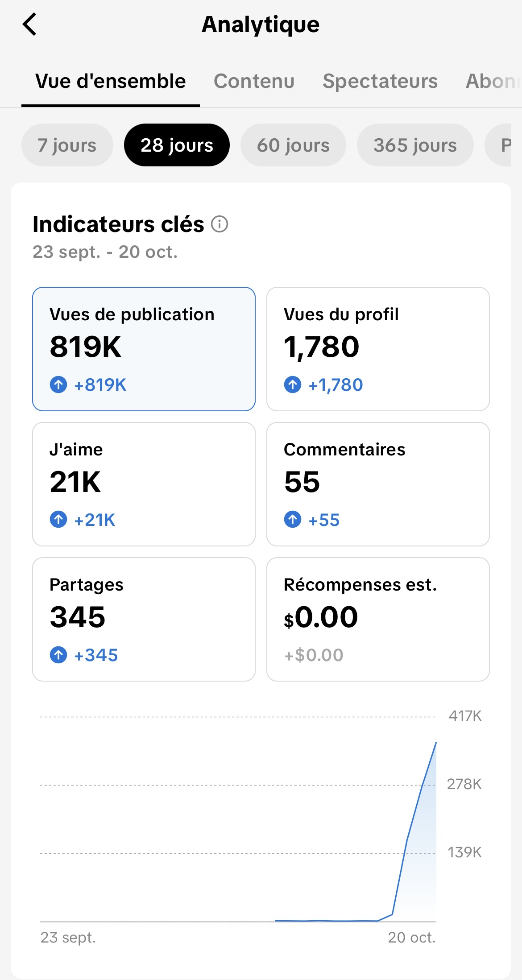Switch to the Contenu tab
The width and height of the screenshot is (522, 980).
[x=254, y=81]
